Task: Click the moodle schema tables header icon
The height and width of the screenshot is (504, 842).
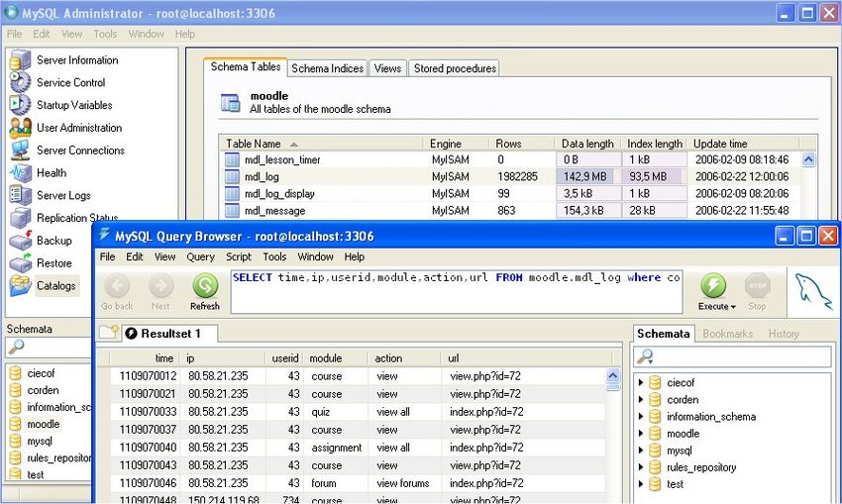Action: [231, 103]
